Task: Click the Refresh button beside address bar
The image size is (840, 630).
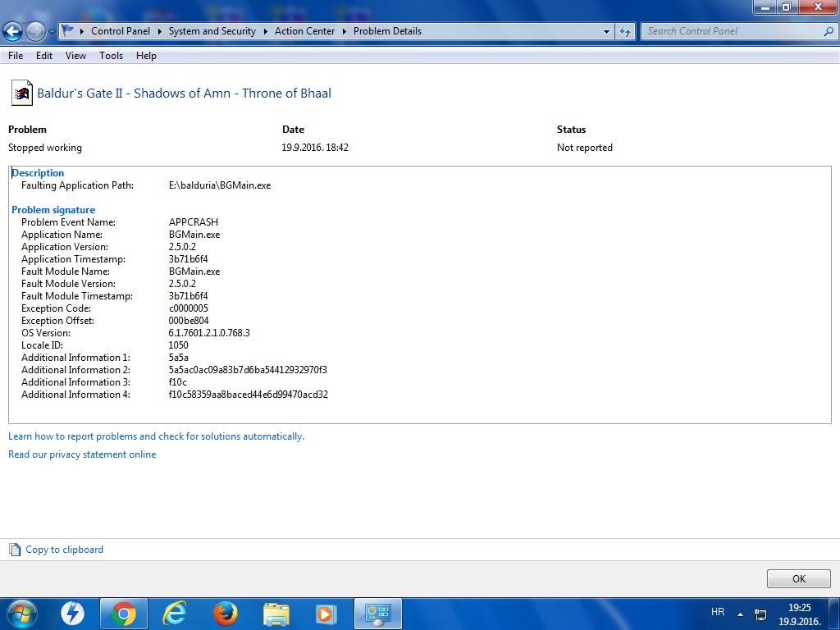Action: coord(624,32)
